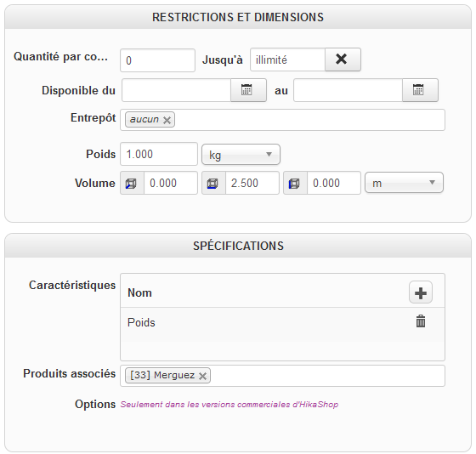The height and width of the screenshot is (454, 476).
Task: Remove the 'aucun' warehouse tag
Action: coord(167,120)
